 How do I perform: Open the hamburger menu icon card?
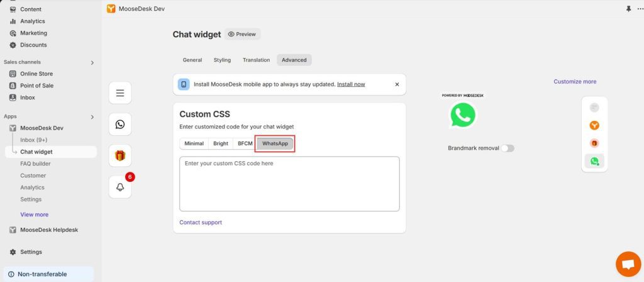tap(120, 93)
